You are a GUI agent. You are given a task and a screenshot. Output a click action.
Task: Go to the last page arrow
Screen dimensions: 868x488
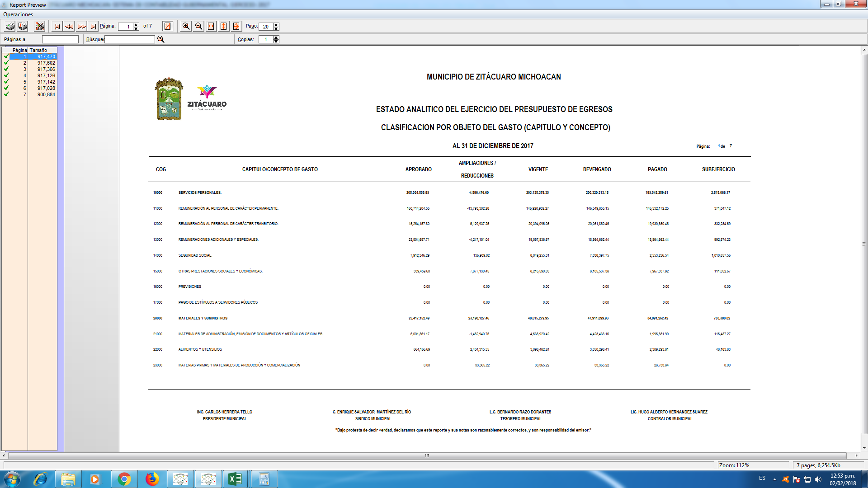click(93, 26)
